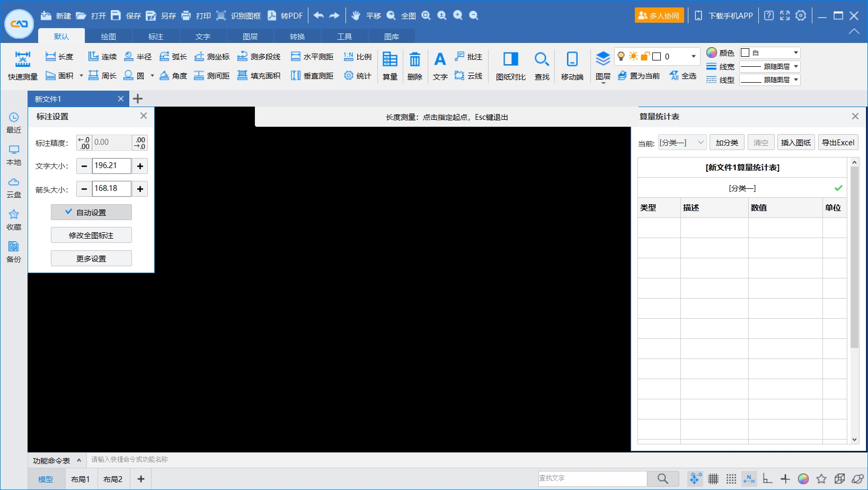Viewport: 868px width, 490px height.
Task: Open the 面积 dropdown arrow
Action: click(x=81, y=76)
